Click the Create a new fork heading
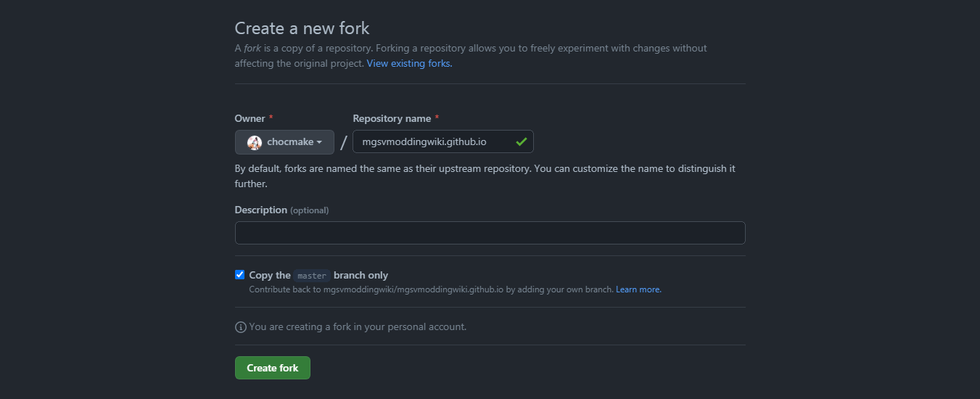This screenshot has width=980, height=399. (x=302, y=28)
